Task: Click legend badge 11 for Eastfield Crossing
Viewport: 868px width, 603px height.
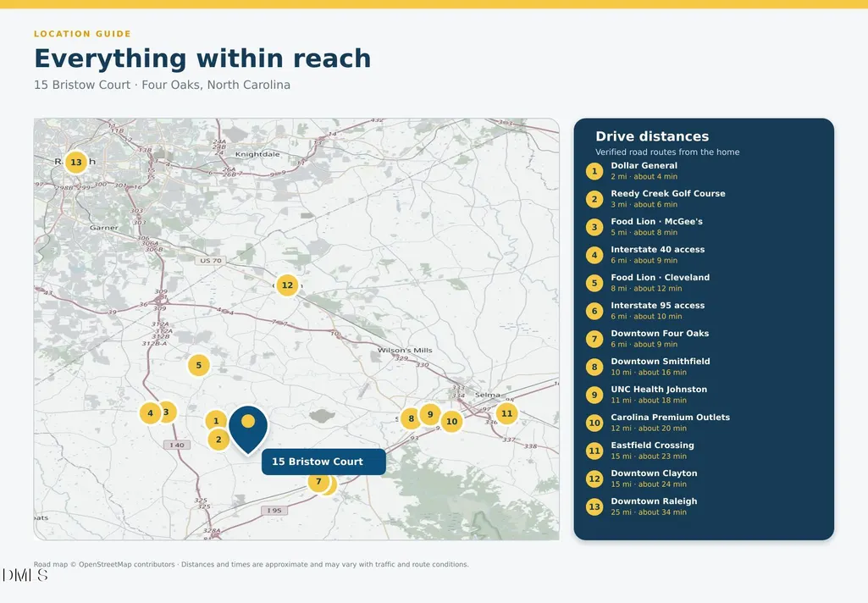Action: [x=594, y=451]
